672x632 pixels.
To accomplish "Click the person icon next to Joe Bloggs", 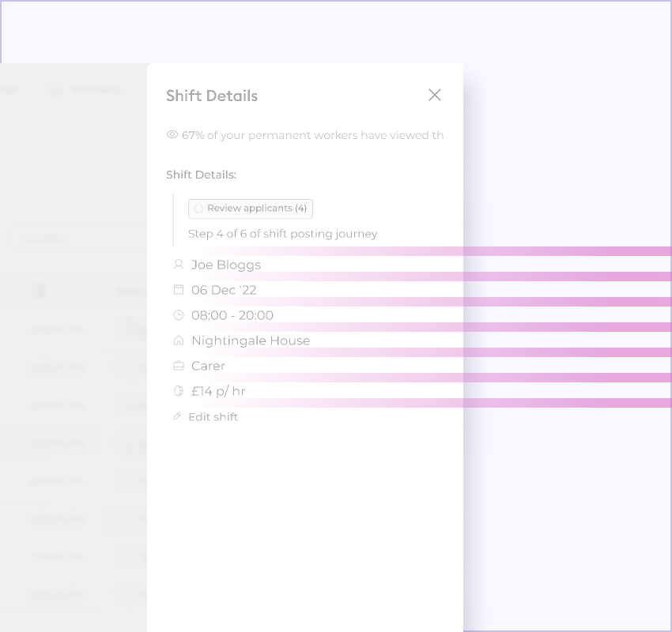I will [179, 265].
